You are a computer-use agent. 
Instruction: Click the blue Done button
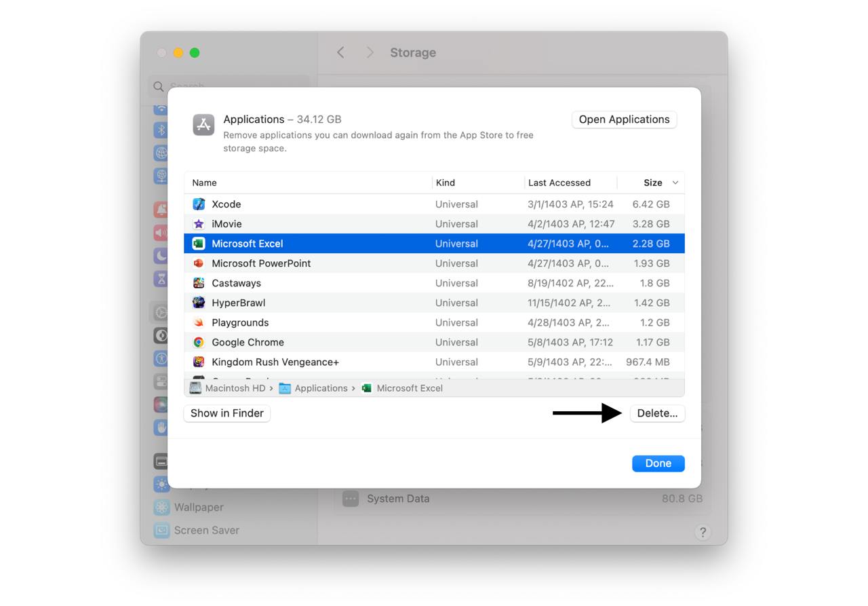tap(658, 463)
